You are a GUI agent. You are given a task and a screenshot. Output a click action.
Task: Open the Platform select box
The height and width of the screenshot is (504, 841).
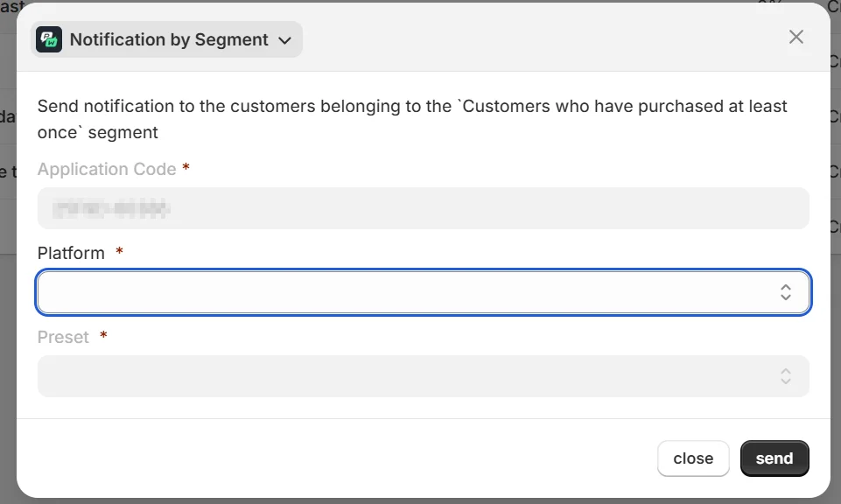click(403, 292)
